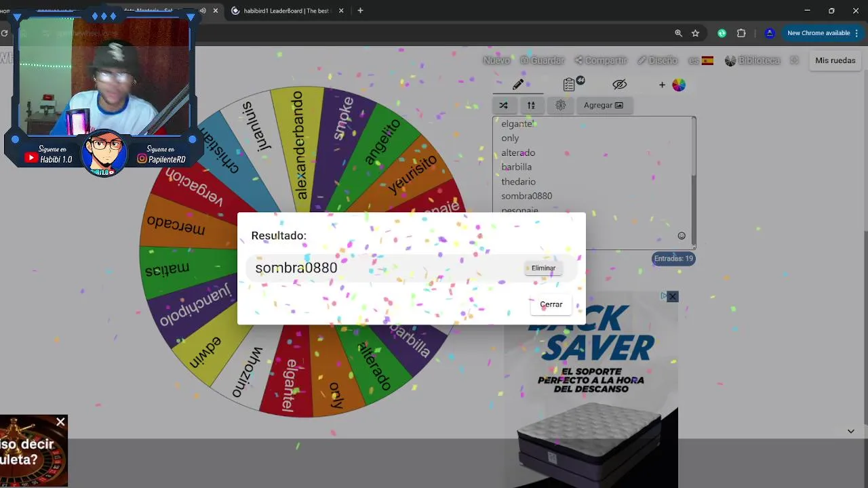Open the Back Saver mattress ad
This screenshot has width=868, height=488.
tap(591, 390)
